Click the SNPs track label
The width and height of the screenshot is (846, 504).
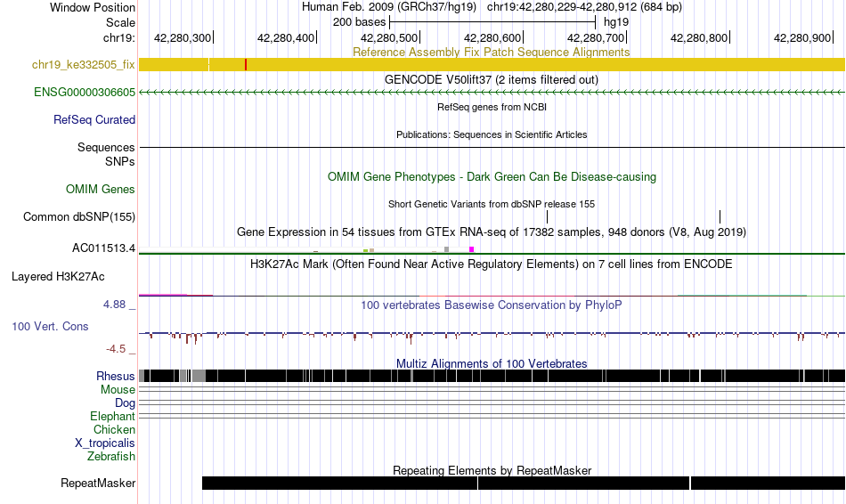[120, 161]
